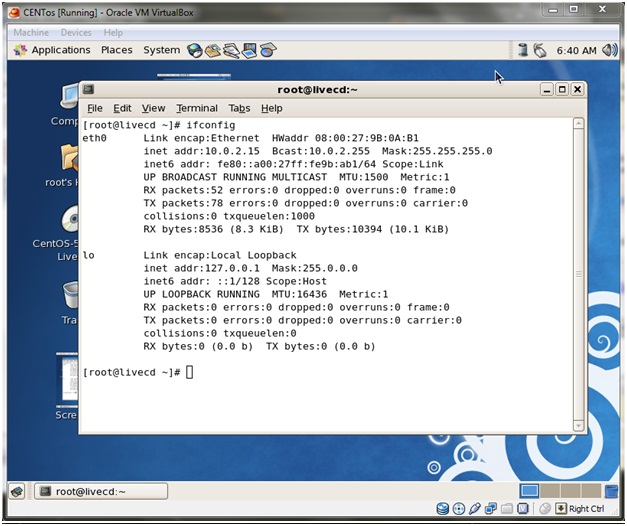627x526 pixels.
Task: Click the HWaddr 08:00:27:9B:0A:B1 text
Action: [x=345, y=138]
